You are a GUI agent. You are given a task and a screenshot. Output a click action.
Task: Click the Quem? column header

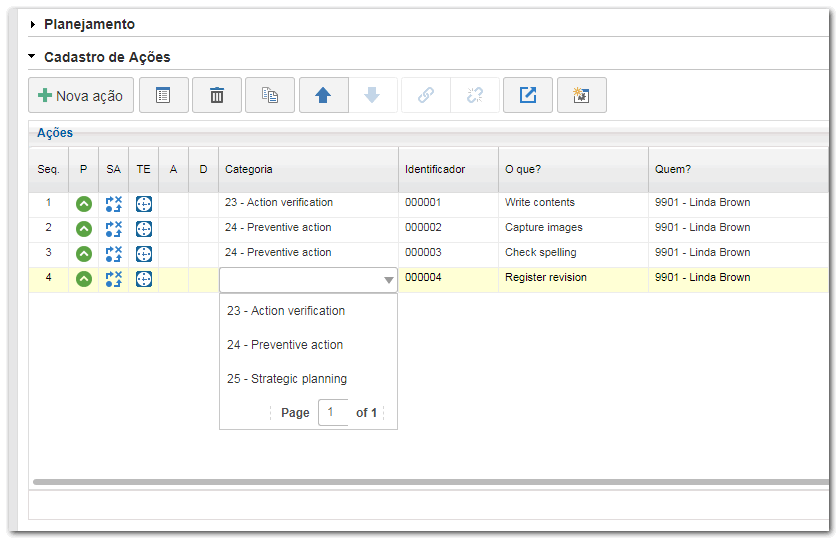click(x=738, y=169)
